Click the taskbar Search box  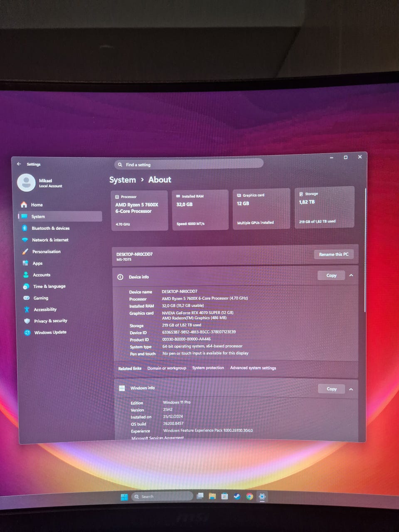(162, 496)
